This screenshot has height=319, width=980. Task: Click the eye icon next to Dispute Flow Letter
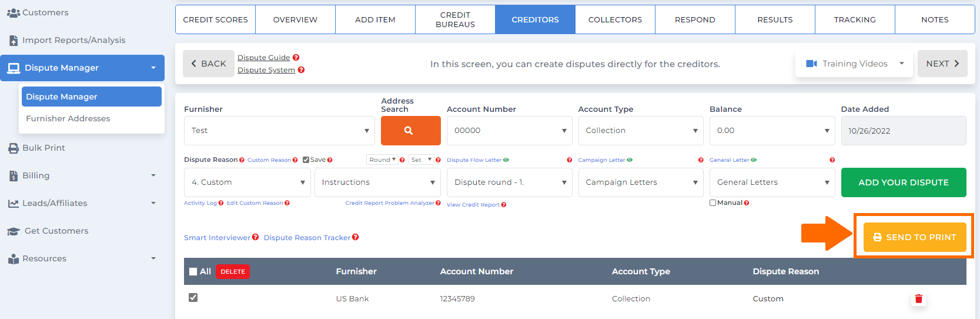(x=506, y=160)
